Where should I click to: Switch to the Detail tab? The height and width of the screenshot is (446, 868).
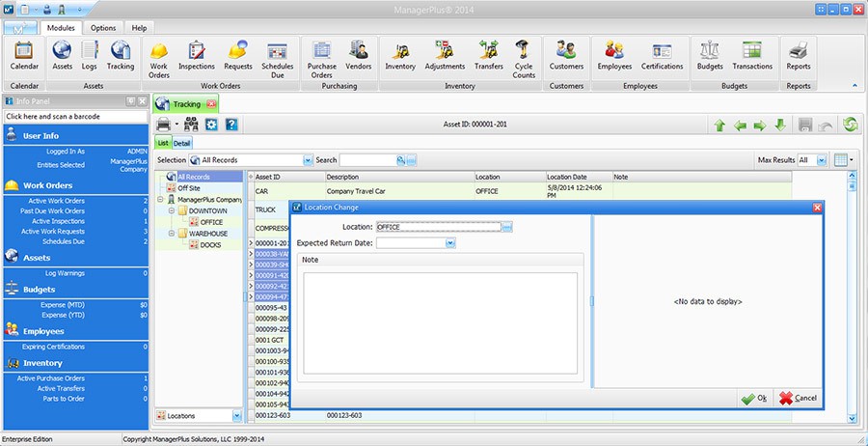pos(182,143)
